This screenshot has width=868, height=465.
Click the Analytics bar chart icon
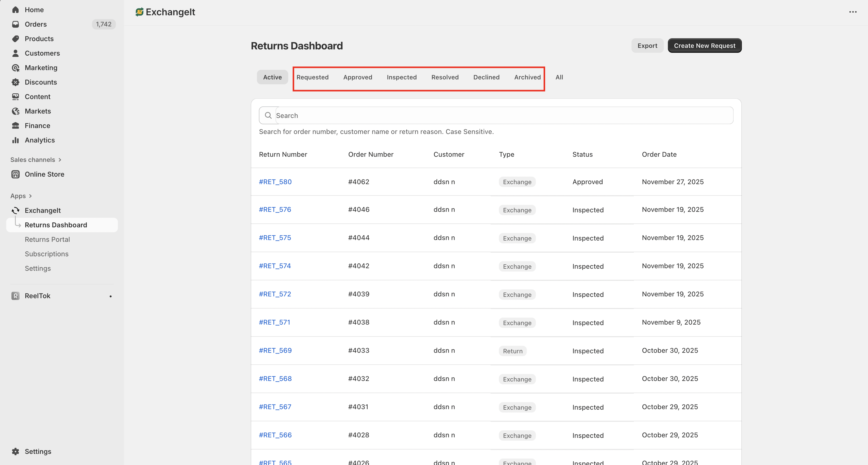point(16,140)
